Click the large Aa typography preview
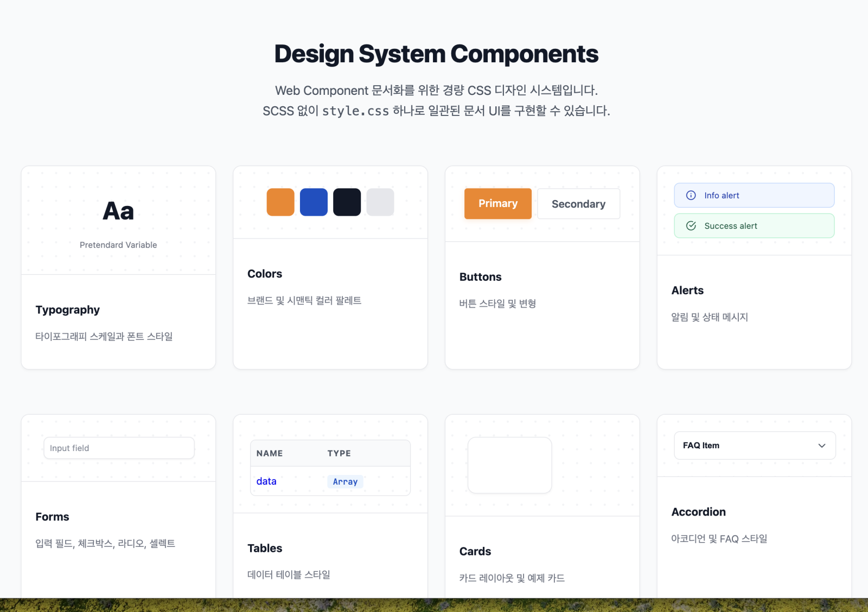This screenshot has height=612, width=868. (118, 211)
